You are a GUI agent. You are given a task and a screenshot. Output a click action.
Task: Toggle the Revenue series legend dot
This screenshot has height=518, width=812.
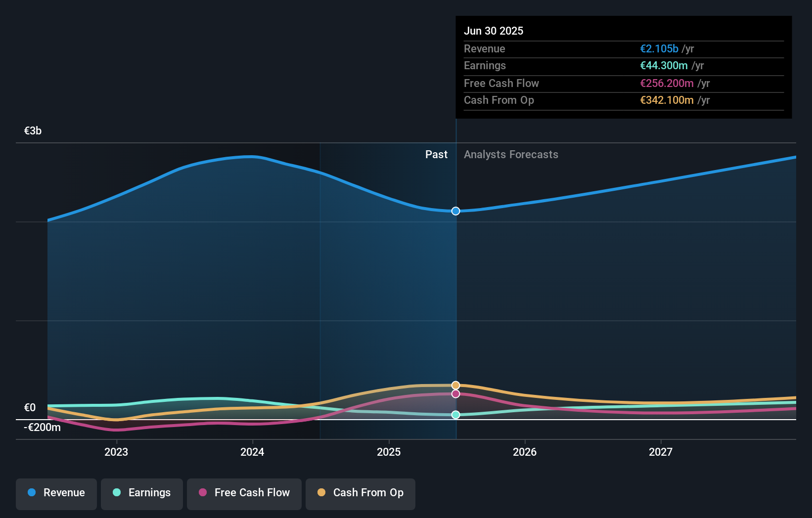click(x=31, y=493)
